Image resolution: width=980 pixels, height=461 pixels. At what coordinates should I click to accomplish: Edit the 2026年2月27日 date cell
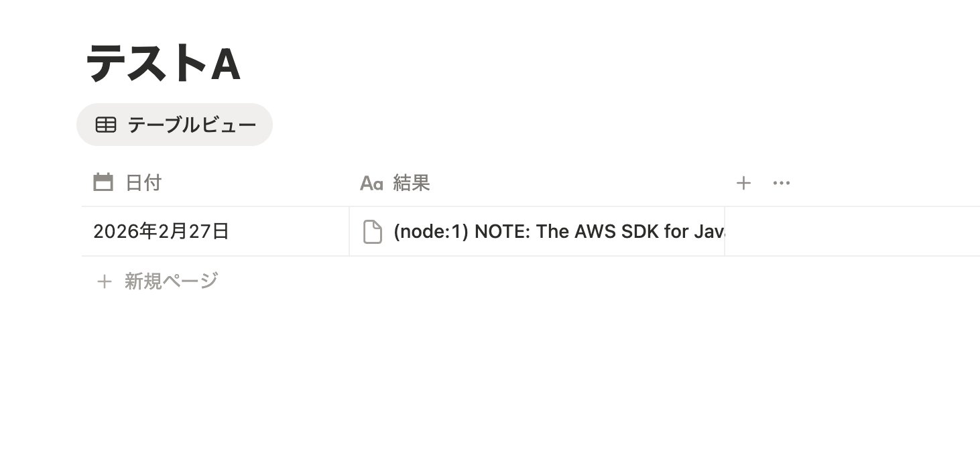[161, 231]
